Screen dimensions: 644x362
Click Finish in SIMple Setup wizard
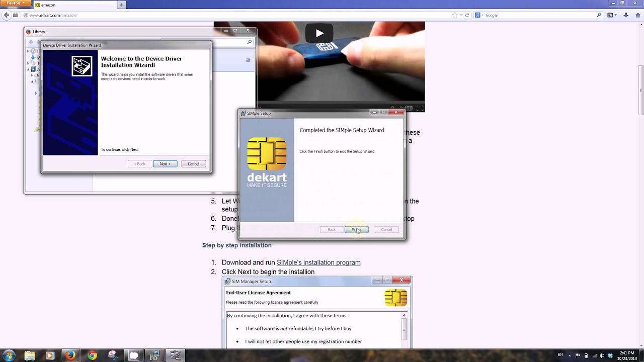pos(356,229)
